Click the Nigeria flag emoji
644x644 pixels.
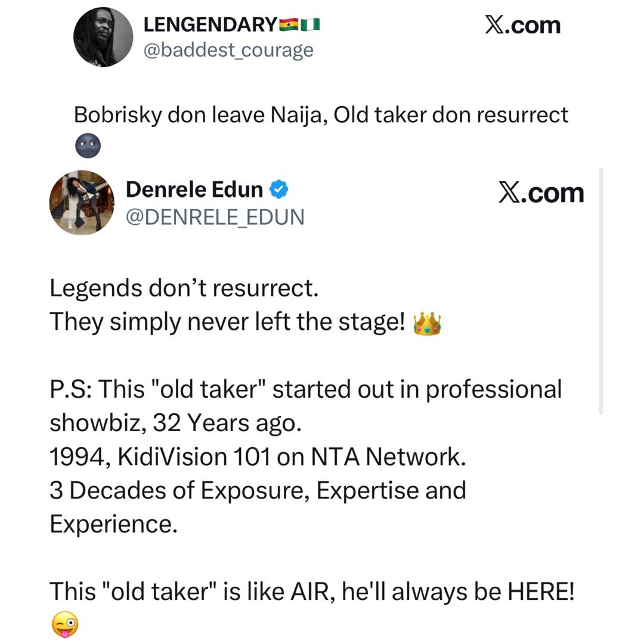pyautogui.click(x=310, y=24)
